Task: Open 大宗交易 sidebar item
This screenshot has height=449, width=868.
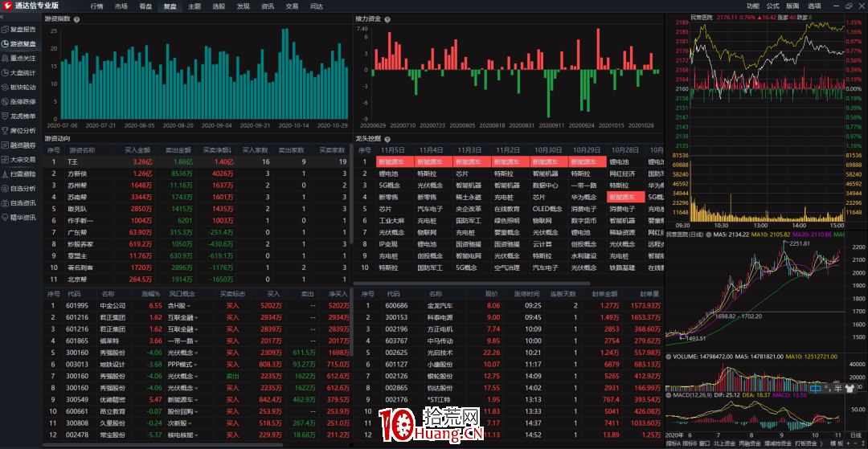Action: [x=19, y=159]
